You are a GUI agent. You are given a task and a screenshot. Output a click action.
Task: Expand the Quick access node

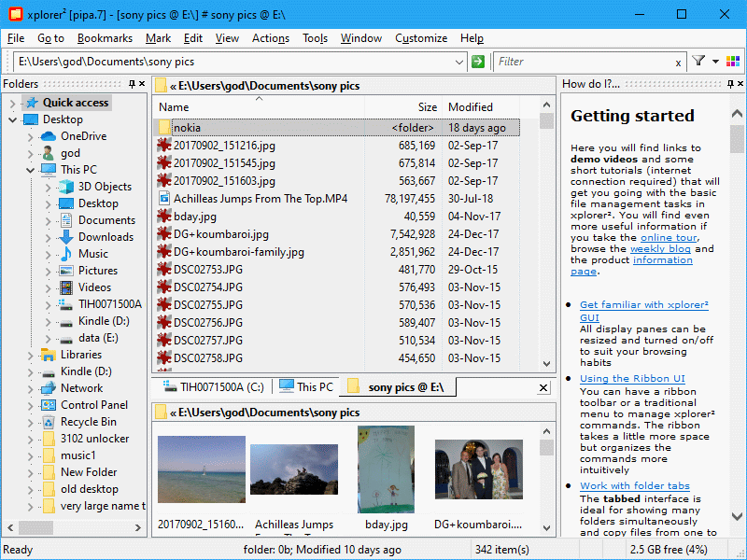[x=13, y=103]
